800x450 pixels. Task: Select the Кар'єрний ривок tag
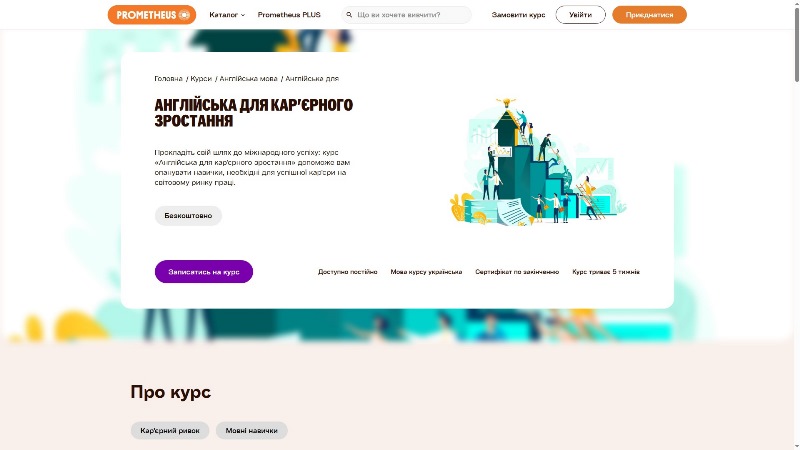(170, 431)
